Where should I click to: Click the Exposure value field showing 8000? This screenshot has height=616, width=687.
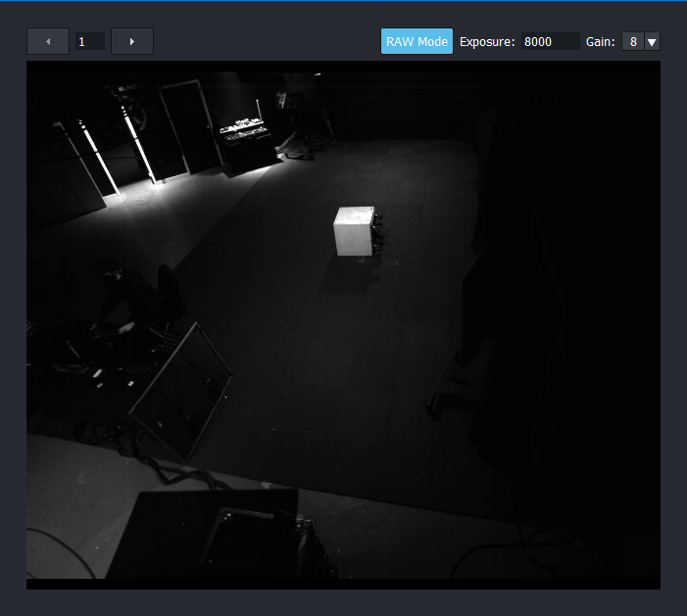[549, 42]
